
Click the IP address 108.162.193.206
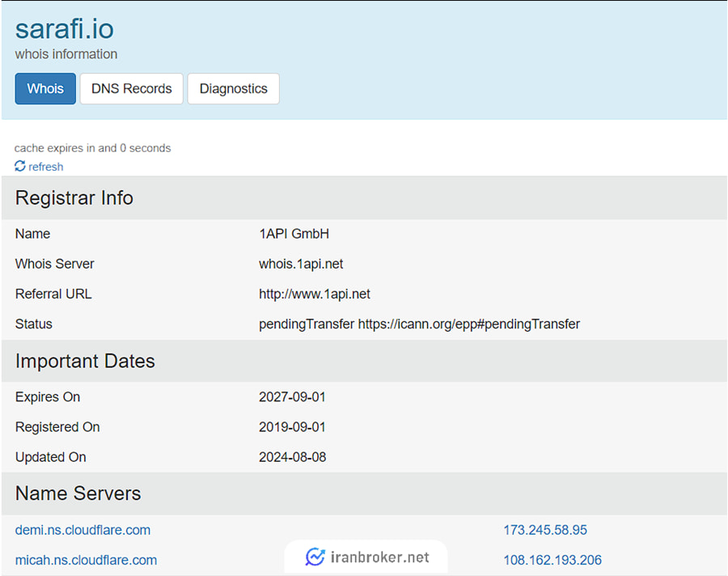pyautogui.click(x=552, y=560)
